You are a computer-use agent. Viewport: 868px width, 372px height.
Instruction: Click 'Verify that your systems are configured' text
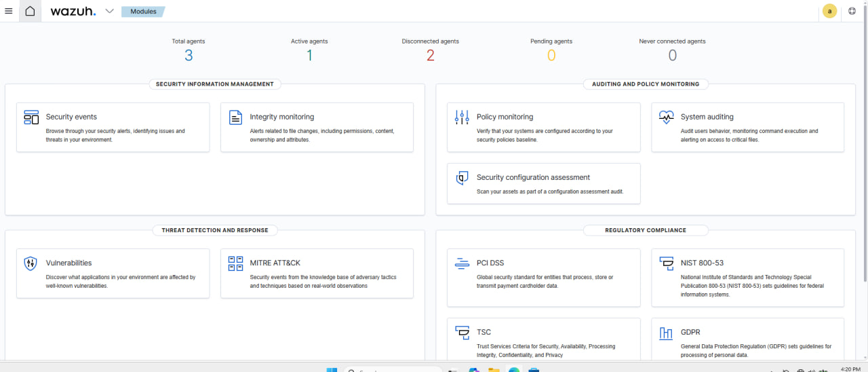coord(545,135)
